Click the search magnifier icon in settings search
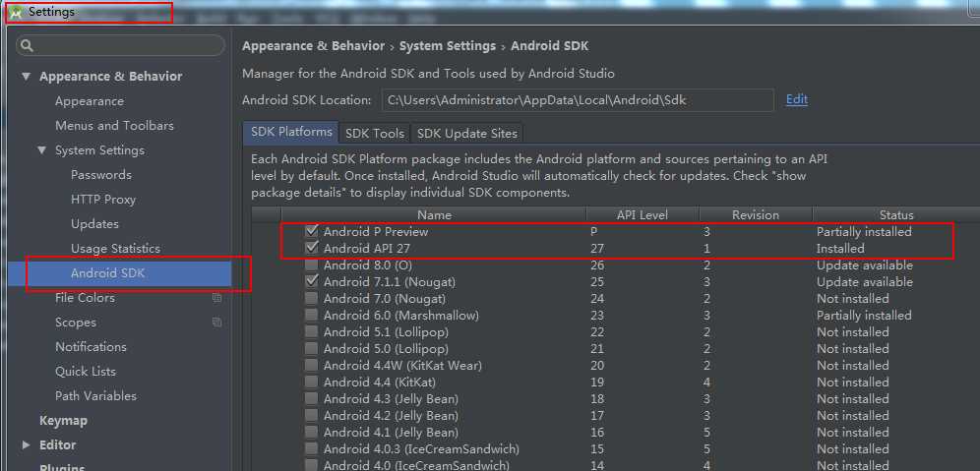 point(28,45)
